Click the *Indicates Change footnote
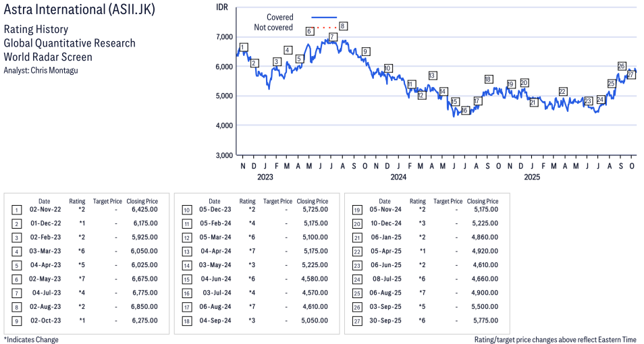 (31, 339)
